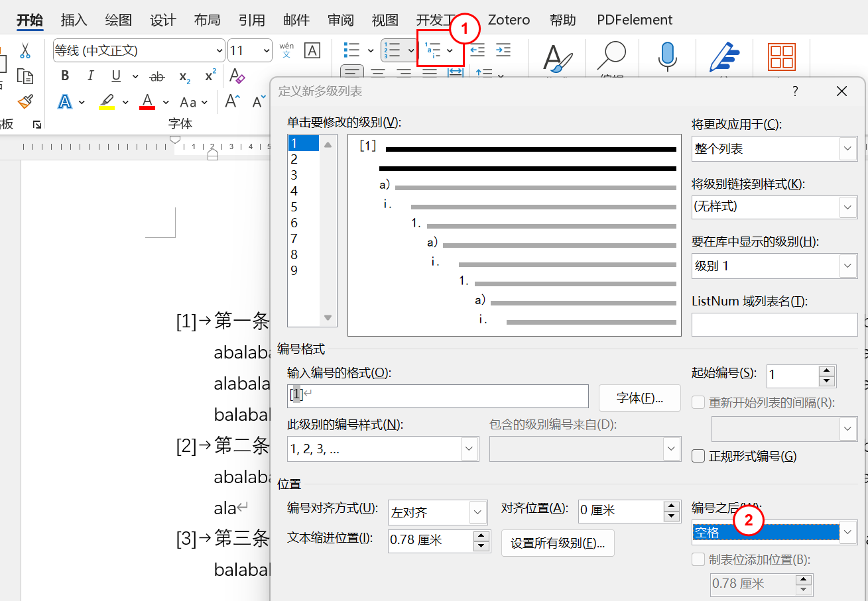This screenshot has width=868, height=601.
Task: Switch to 引用 tab
Action: [x=251, y=20]
